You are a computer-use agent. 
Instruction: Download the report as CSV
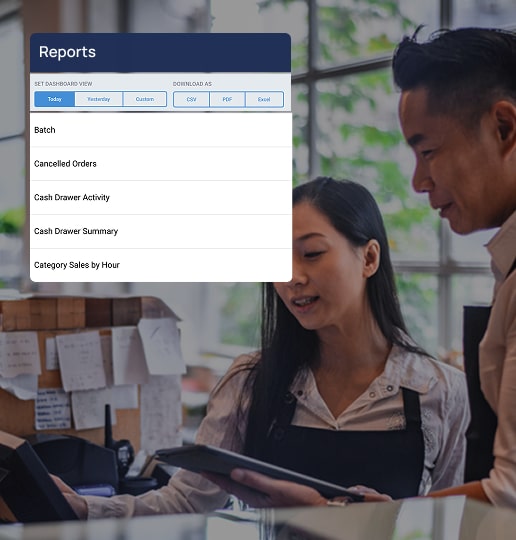tap(191, 100)
